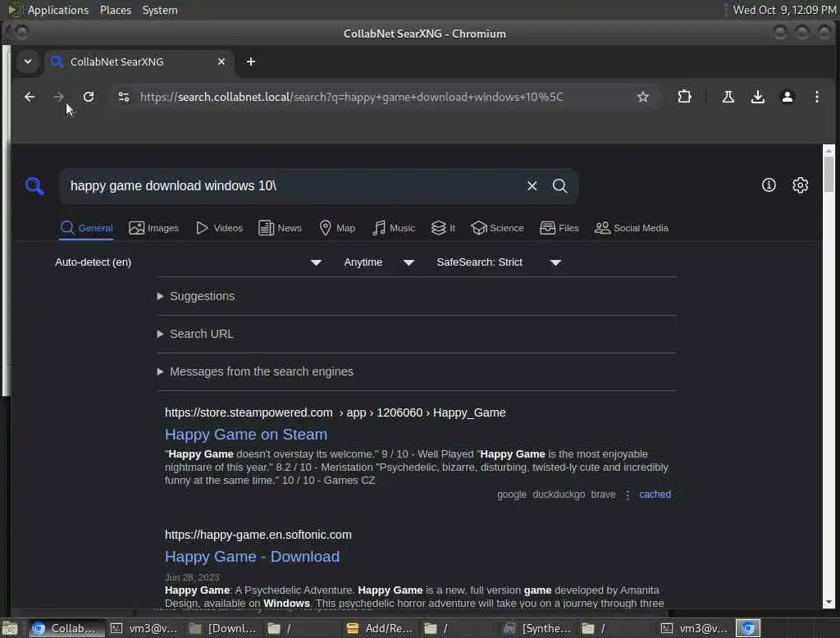Expand the Search URL section

(195, 334)
